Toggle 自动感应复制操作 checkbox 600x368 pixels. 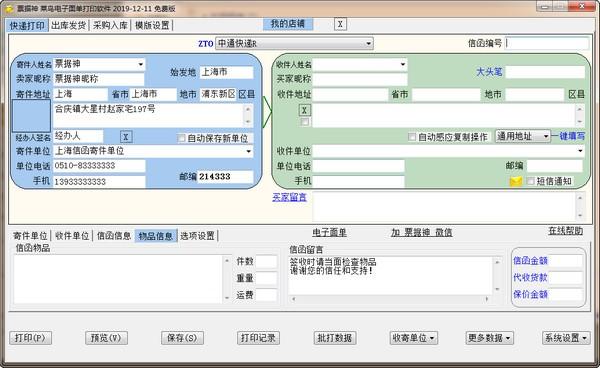[412, 137]
